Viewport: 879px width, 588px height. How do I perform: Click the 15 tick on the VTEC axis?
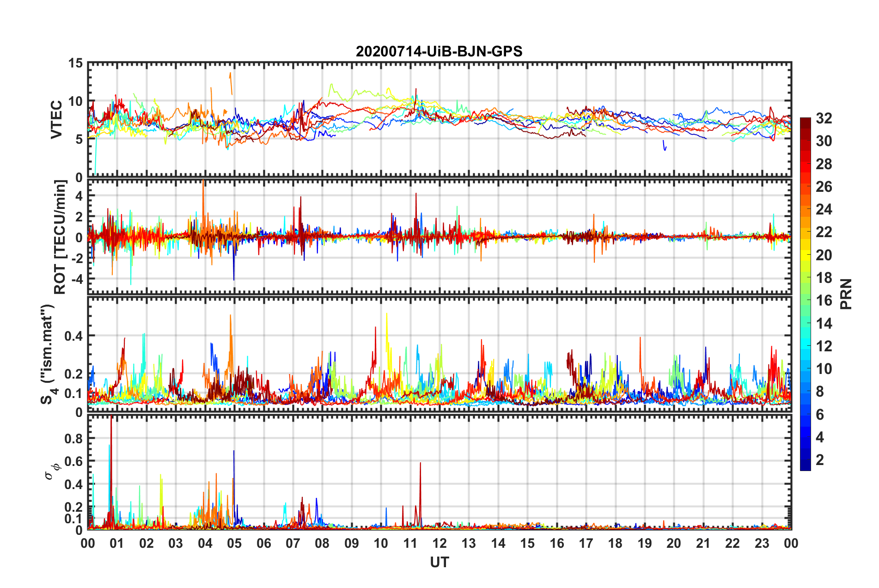click(76, 63)
